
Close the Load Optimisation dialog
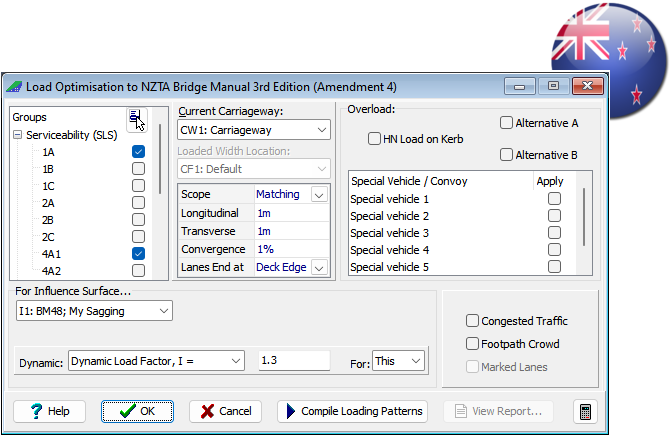click(x=588, y=86)
